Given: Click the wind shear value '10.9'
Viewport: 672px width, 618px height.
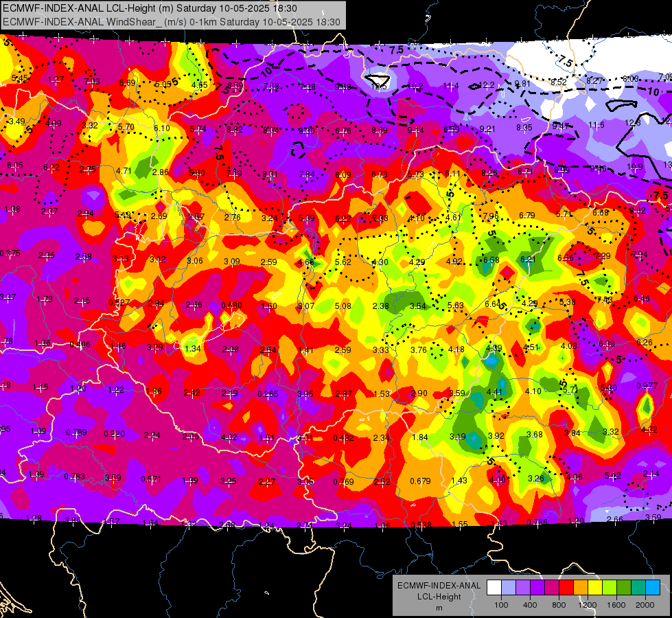Looking at the screenshot, I should 635,167.
